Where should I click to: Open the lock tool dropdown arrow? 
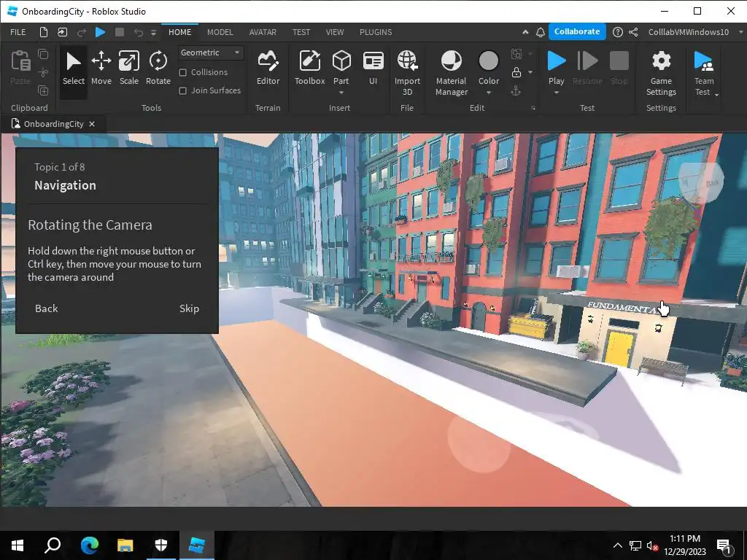tap(530, 72)
